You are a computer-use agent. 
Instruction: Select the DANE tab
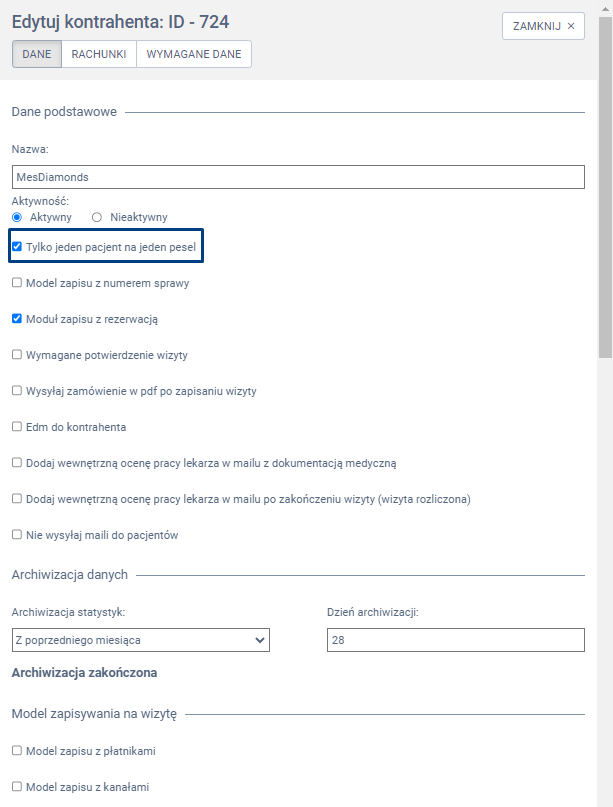[37, 54]
